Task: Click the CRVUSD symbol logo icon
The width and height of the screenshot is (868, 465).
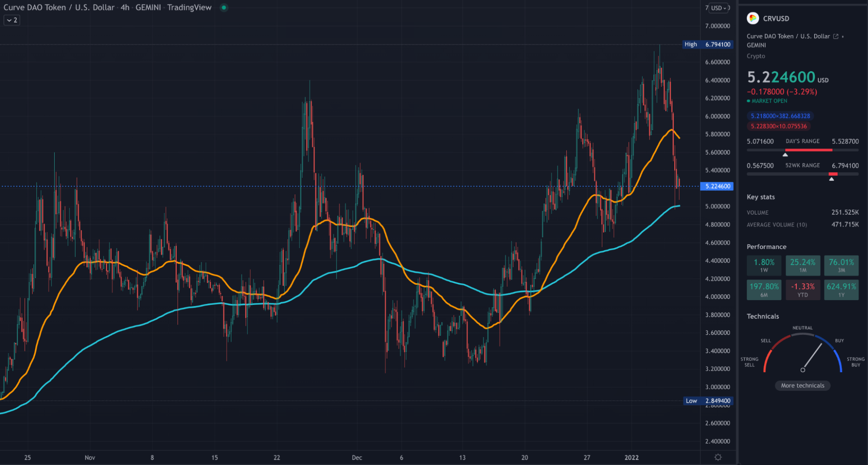Action: (x=752, y=18)
